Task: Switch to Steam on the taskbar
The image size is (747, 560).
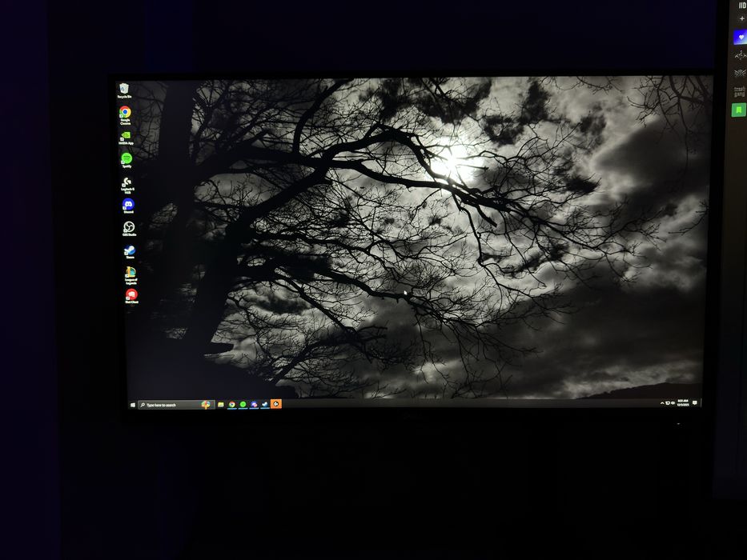Action: (265, 404)
